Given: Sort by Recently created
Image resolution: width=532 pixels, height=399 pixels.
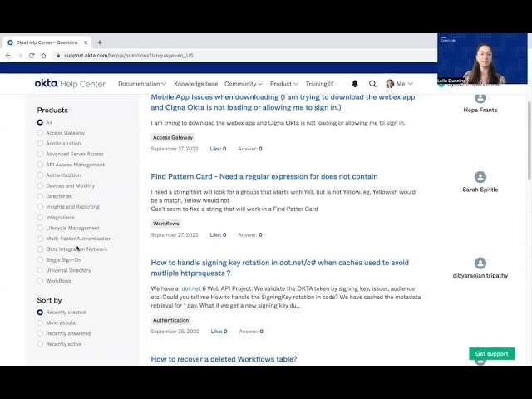Looking at the screenshot, I should tap(40, 313).
